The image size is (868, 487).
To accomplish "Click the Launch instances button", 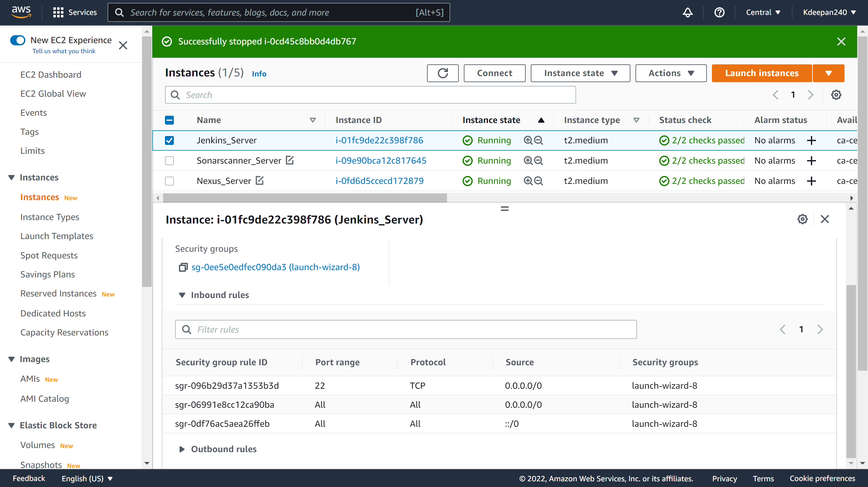I will (761, 73).
